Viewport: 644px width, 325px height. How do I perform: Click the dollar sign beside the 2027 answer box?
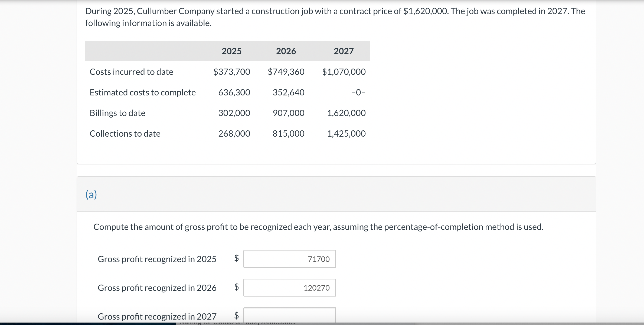[236, 315]
